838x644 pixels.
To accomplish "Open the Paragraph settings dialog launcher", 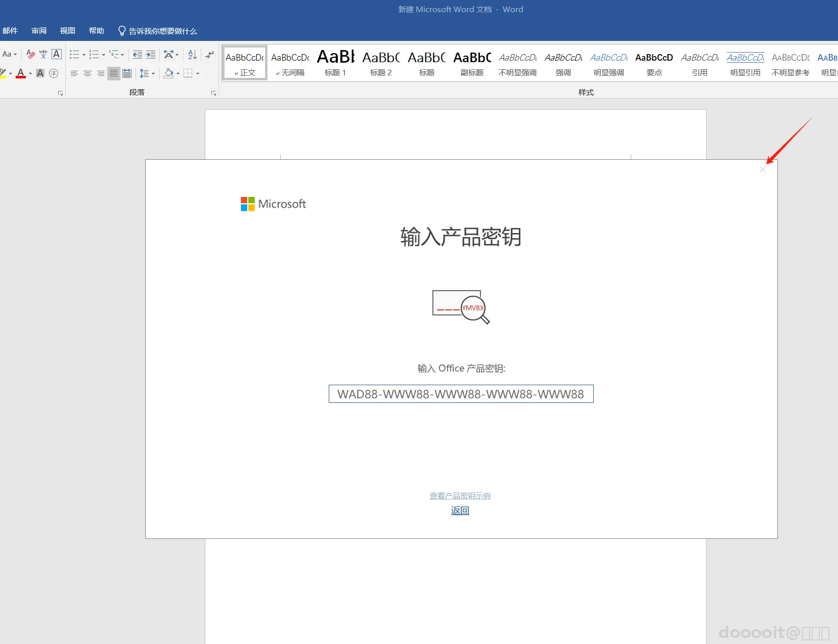I will (x=213, y=93).
